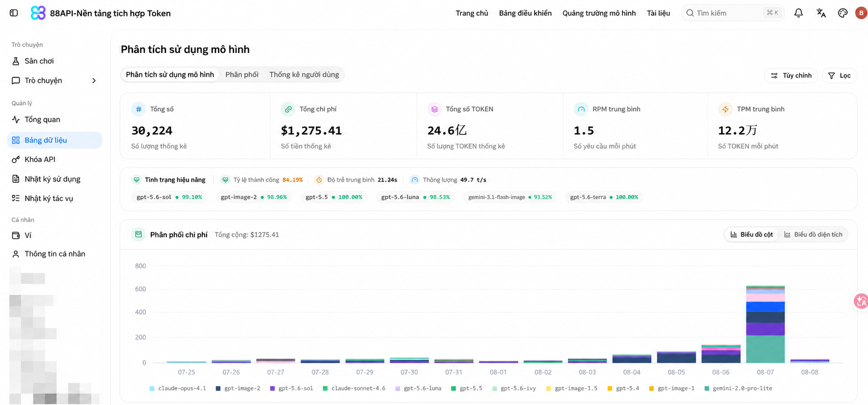The height and width of the screenshot is (405, 868).
Task: Click the gpt-5.6-luna 98.53% performance chip
Action: 416,197
